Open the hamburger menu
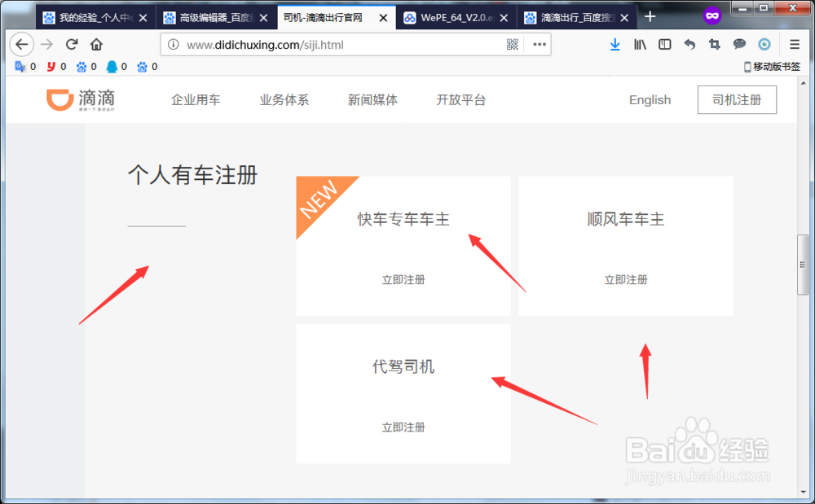 795,44
